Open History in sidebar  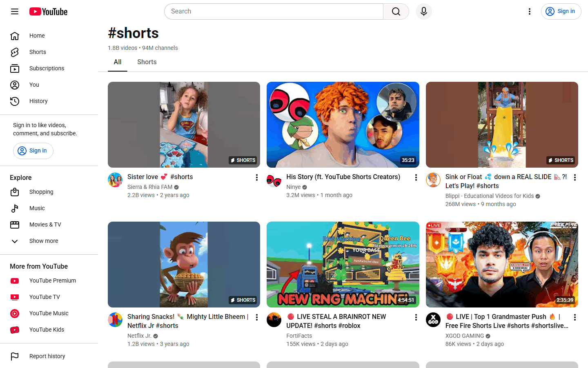click(49, 101)
